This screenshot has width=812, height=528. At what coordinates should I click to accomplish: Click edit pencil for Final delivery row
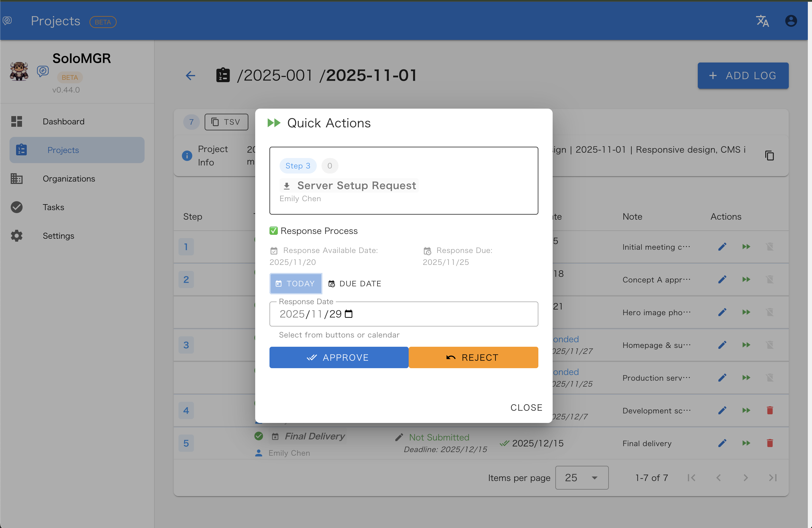click(722, 443)
